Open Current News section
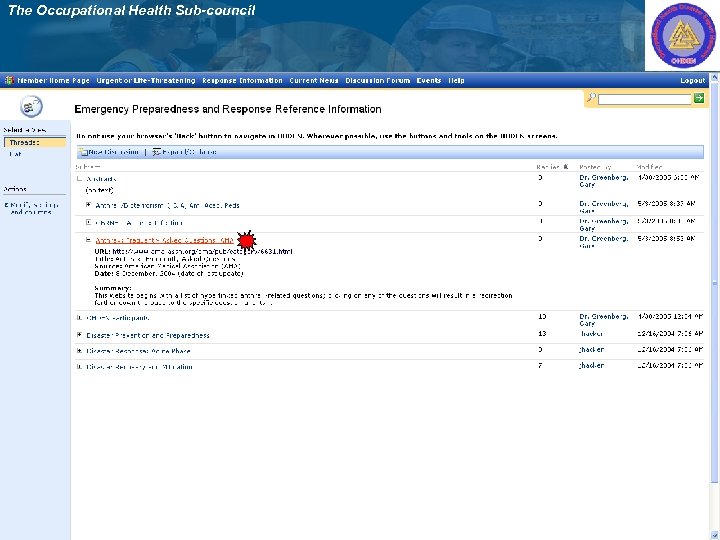 314,80
